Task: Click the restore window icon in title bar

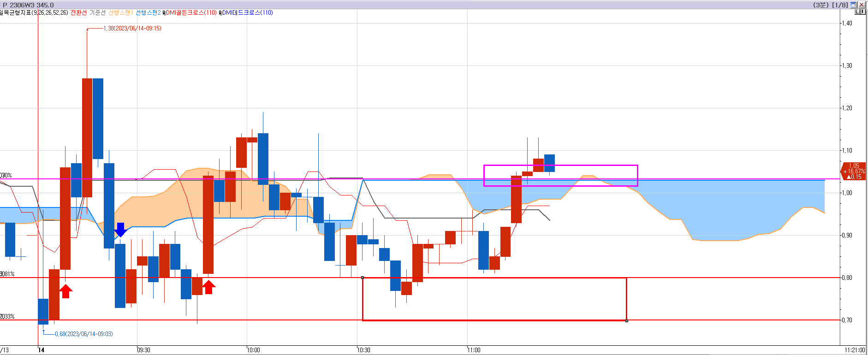Action: (x=853, y=5)
